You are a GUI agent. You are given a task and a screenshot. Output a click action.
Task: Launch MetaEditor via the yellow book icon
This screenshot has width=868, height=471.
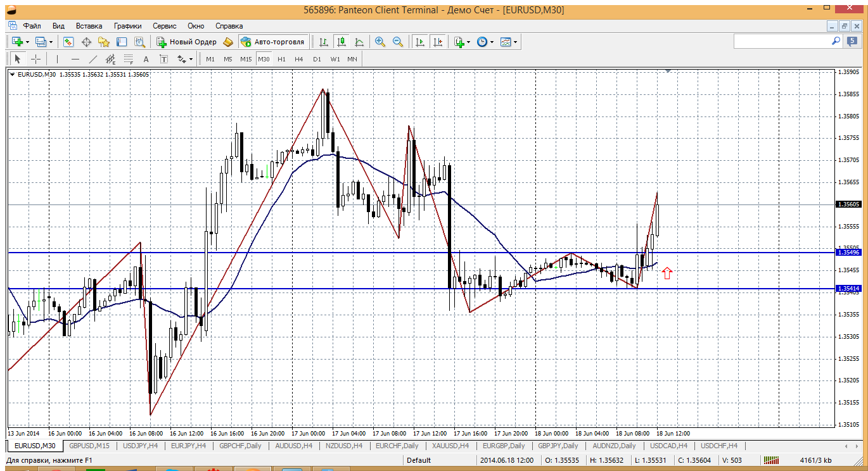tap(229, 42)
